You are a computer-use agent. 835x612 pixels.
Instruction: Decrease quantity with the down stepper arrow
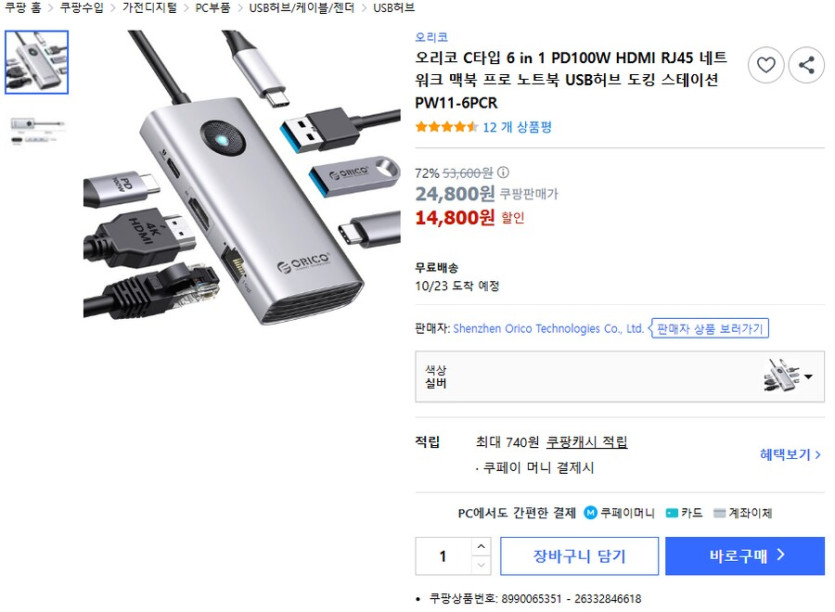click(480, 567)
